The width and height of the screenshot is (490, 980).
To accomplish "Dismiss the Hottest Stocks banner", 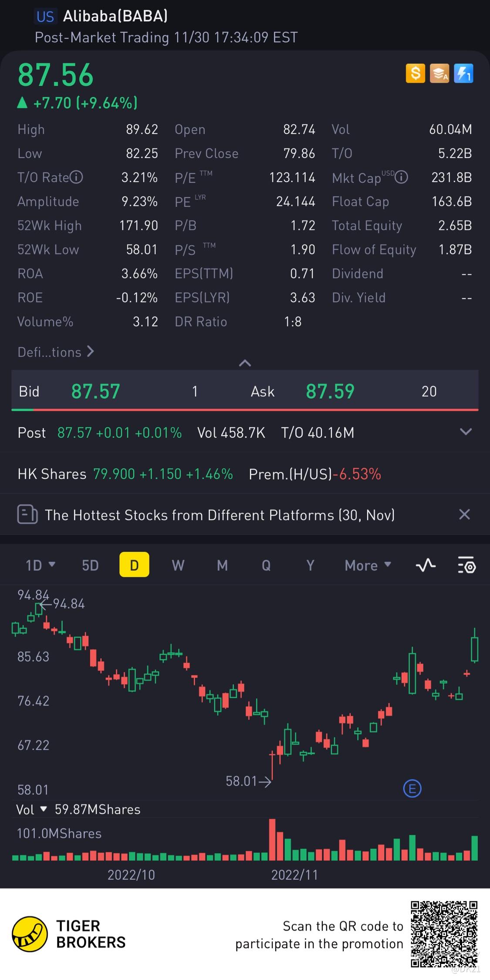I will click(x=465, y=514).
